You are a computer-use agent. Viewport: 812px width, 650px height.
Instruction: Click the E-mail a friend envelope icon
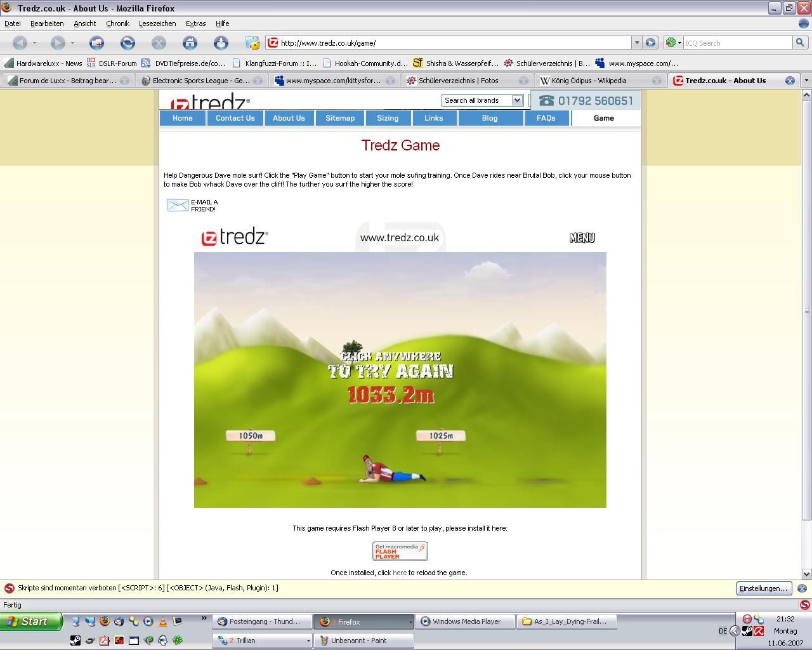pos(177,205)
